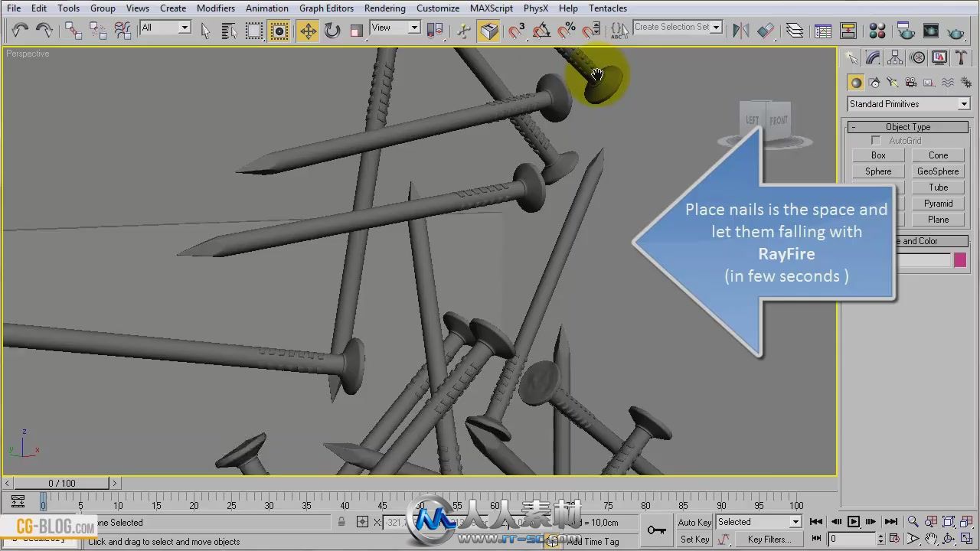Click the Set Key button

[x=694, y=540]
